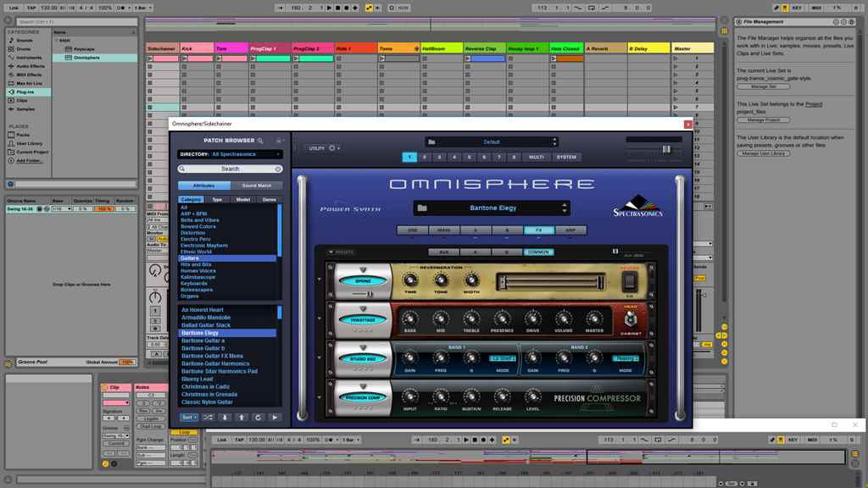Screen dimensions: 868x488
Task: Open the MULTI page button
Action: (536, 157)
